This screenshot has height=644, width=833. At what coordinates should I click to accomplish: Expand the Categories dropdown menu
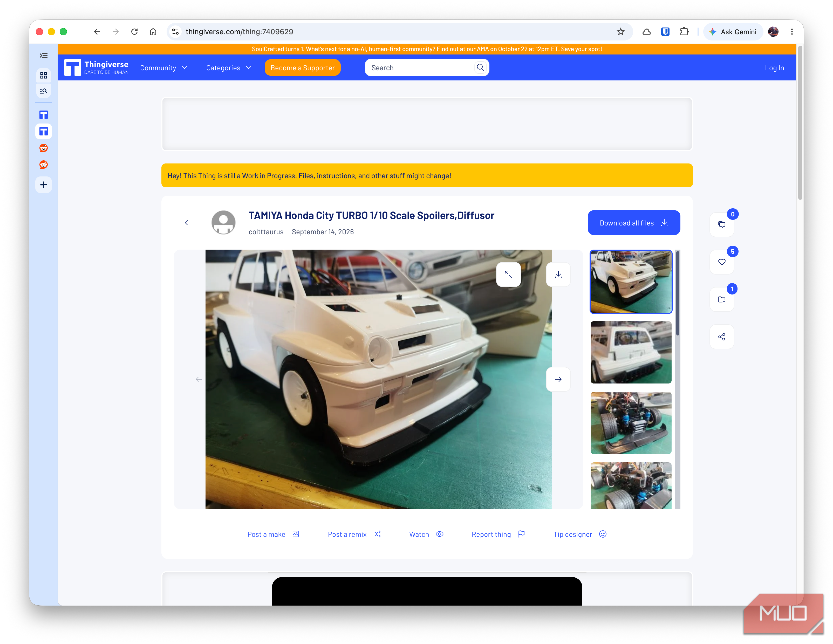click(229, 68)
